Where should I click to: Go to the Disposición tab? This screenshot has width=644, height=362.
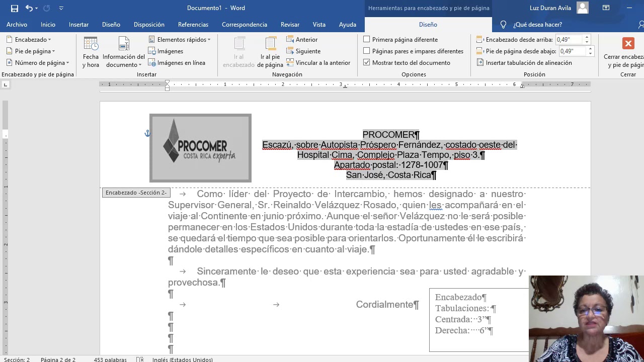pyautogui.click(x=149, y=25)
